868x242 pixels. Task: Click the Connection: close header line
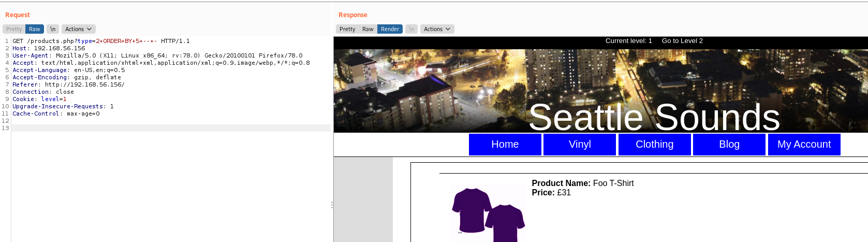click(43, 92)
